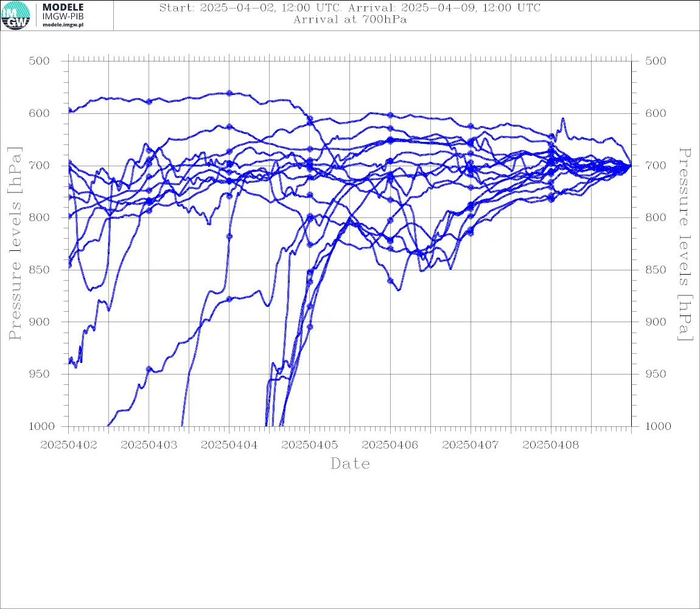The height and width of the screenshot is (609, 700).
Task: Click the left axis 950 label
Action: pos(40,374)
